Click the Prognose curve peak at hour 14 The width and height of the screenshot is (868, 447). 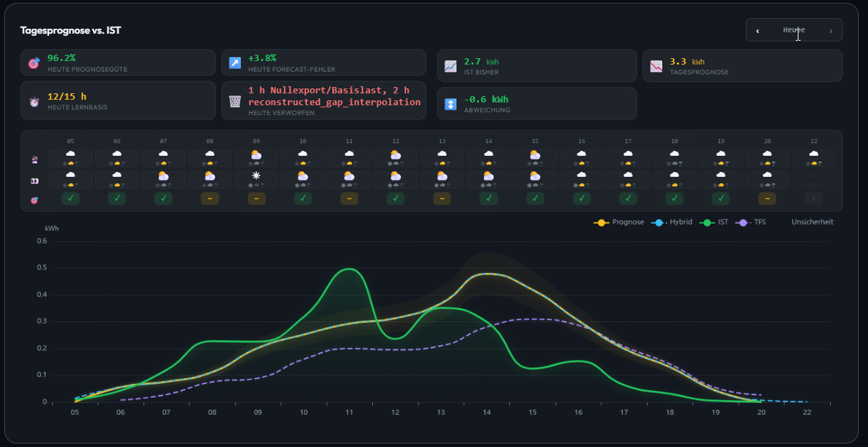point(488,274)
